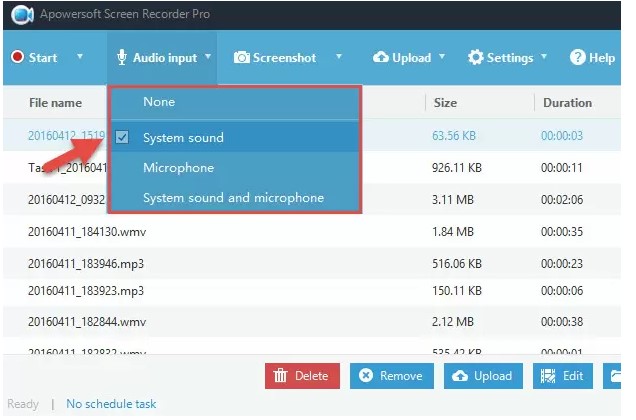Click the cloud Upload icon in toolbar
This screenshot has width=636, height=420.
point(380,58)
